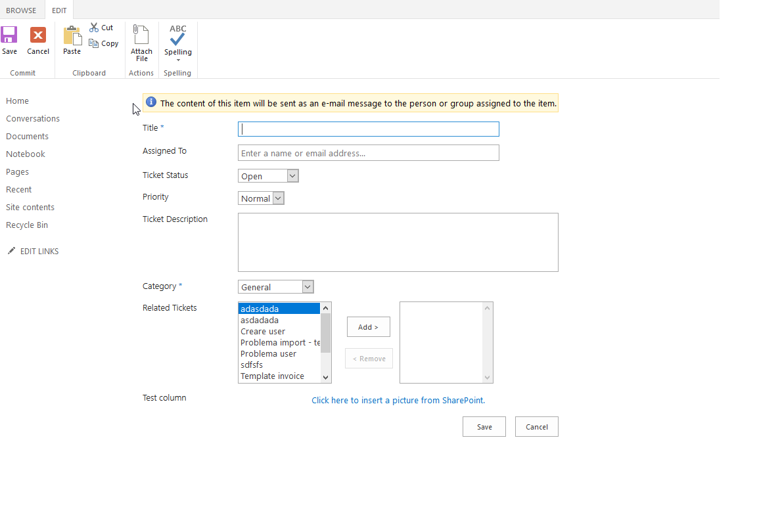Click the Related Tickets list scroll-down arrow

coord(325,378)
